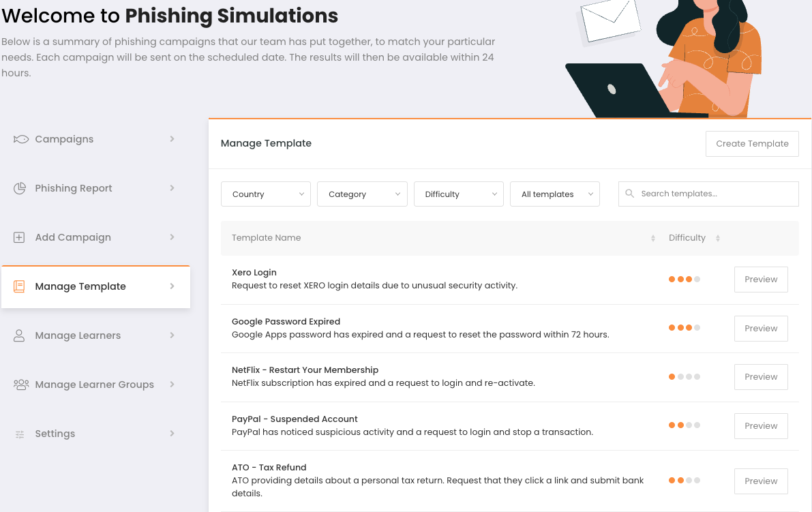Click the Phishing Report pie chart icon
This screenshot has width=812, height=512.
click(x=19, y=188)
